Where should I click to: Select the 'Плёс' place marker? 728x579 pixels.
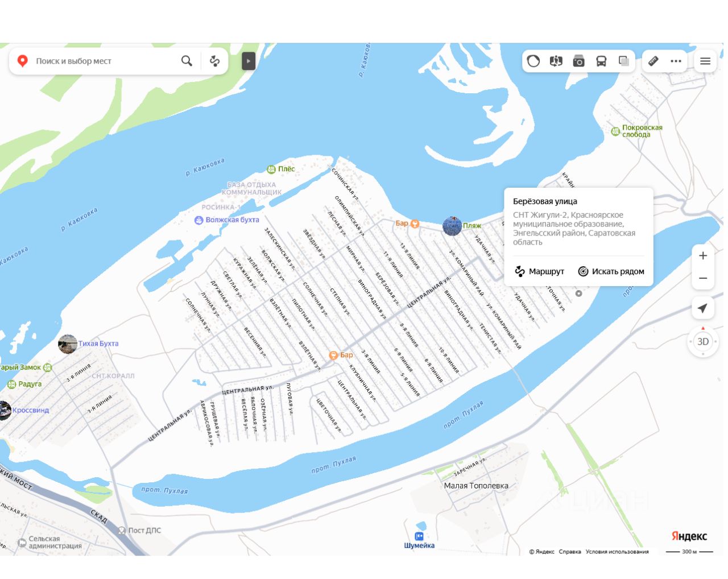click(281, 169)
